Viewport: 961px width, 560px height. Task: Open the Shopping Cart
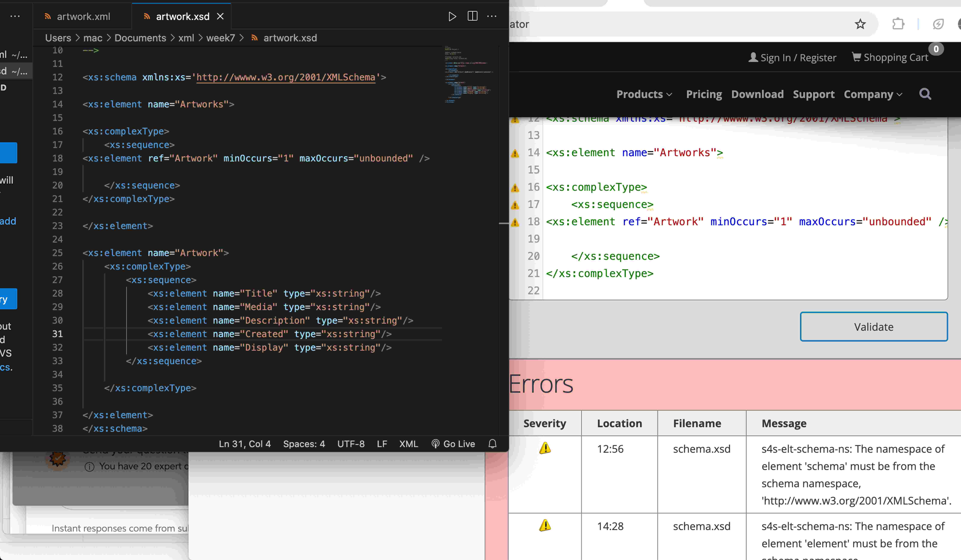point(890,57)
